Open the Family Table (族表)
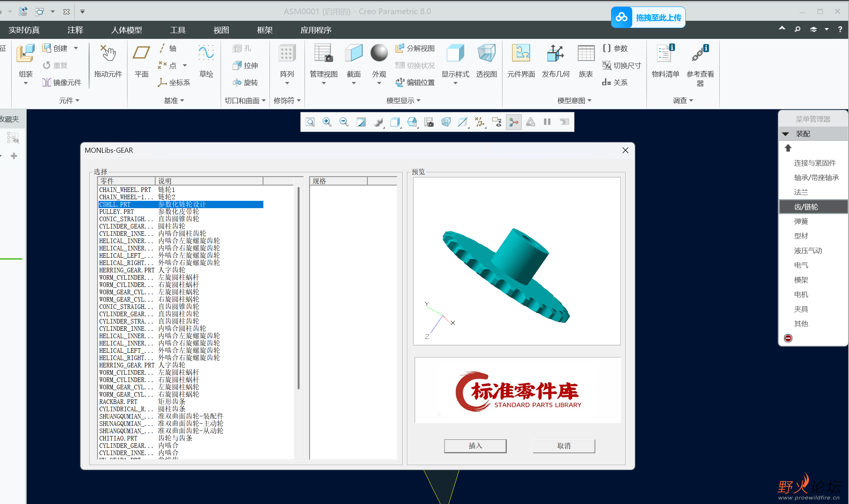Viewport: 849px width, 504px height. [x=586, y=53]
